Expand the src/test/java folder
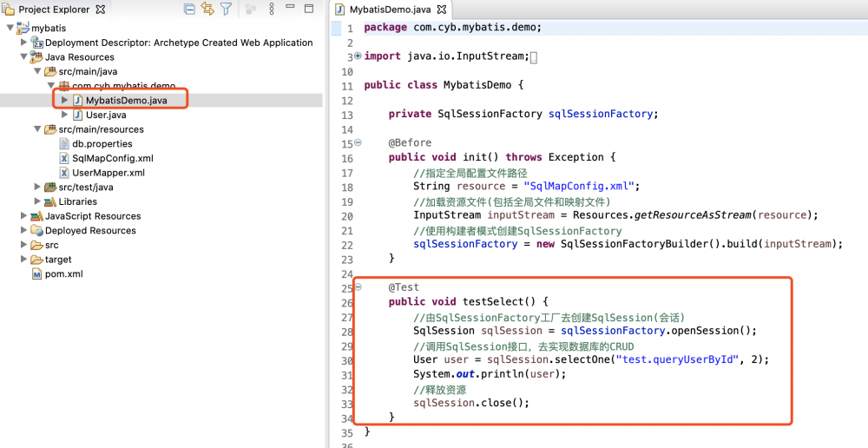This screenshot has height=448, width=868. (x=37, y=186)
